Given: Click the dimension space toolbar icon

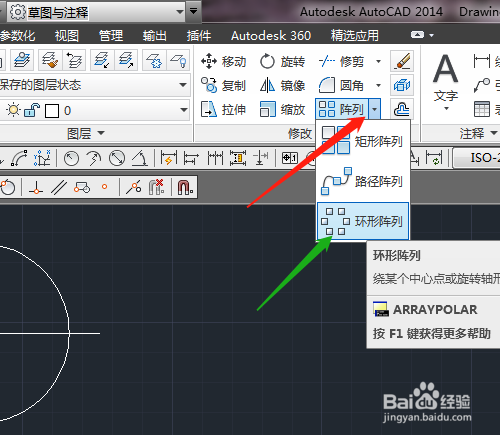Looking at the screenshot, I should (x=238, y=158).
